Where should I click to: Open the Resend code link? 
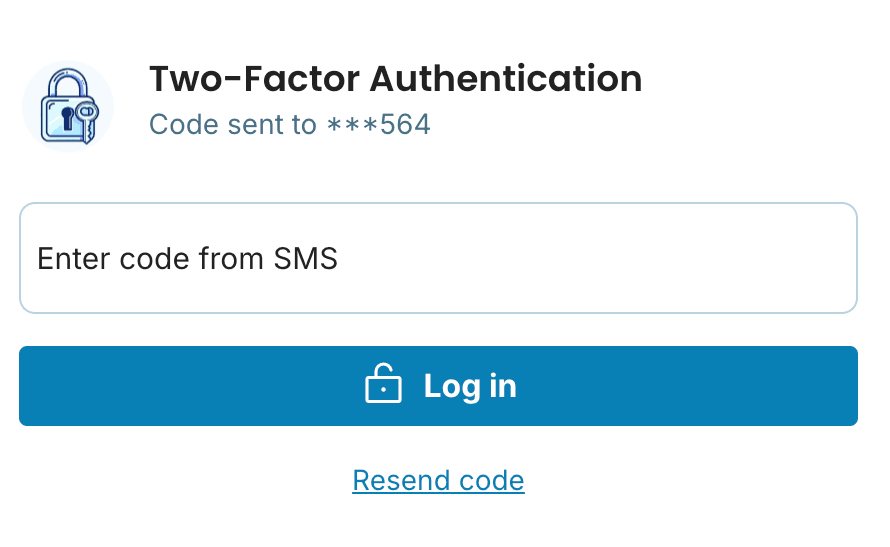coord(438,480)
